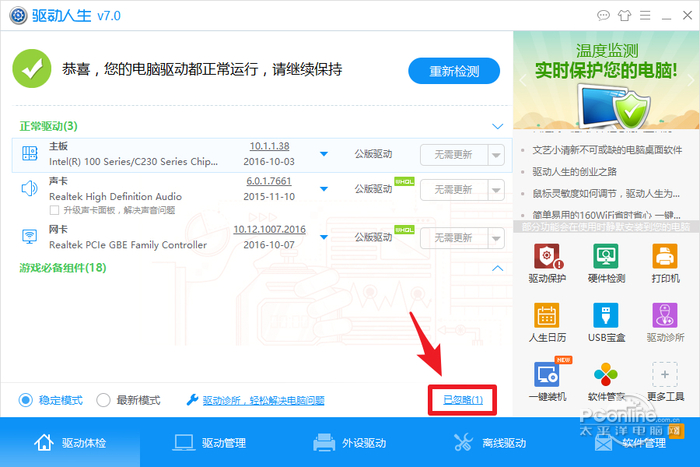
Task: Click the wrench icon beside 驱动诊所 link
Action: (192, 400)
